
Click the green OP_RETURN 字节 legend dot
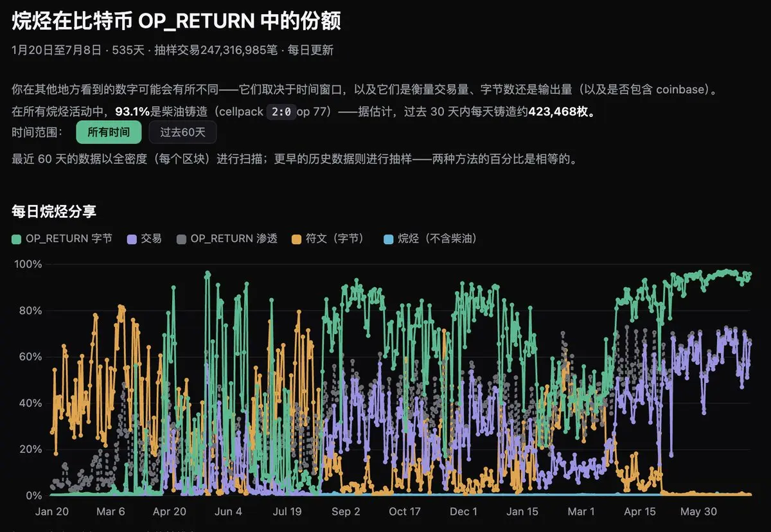(x=17, y=239)
